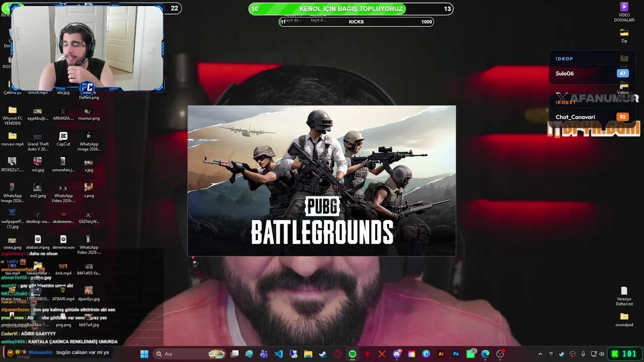The width and height of the screenshot is (644, 362).
Task: Open the CapCut desktop shortcut
Action: pyautogui.click(x=63, y=139)
